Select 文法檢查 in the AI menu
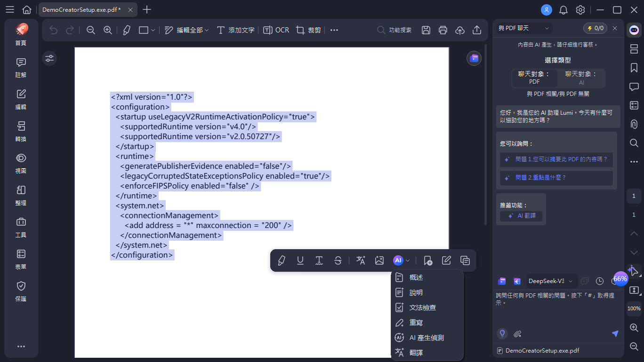644x362 pixels. 422,307
